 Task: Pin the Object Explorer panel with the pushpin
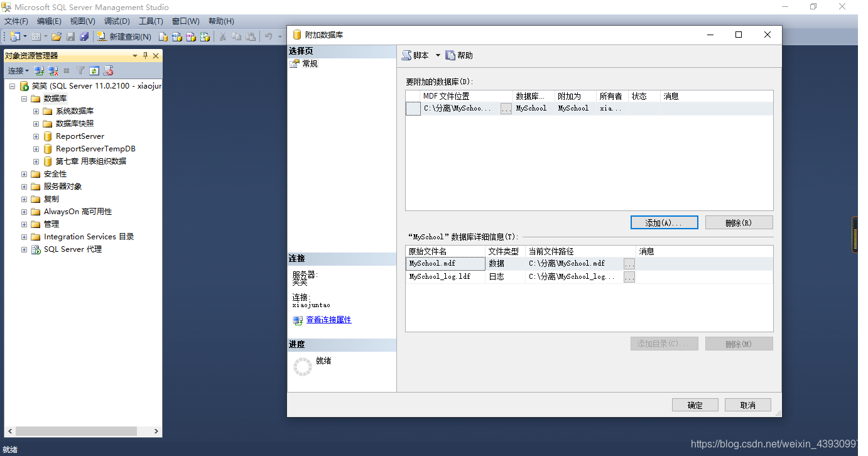click(x=146, y=56)
